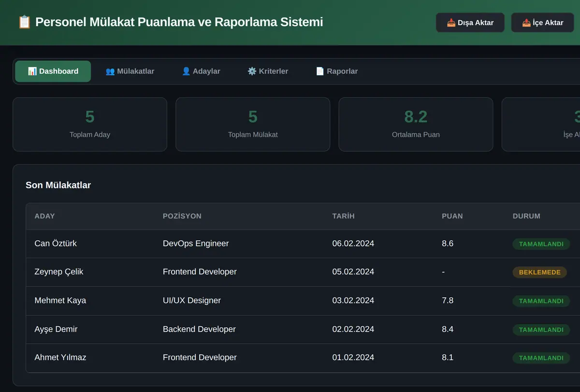Click the date 01.02.2024
Viewport: 580px width, 392px height.
pos(353,358)
